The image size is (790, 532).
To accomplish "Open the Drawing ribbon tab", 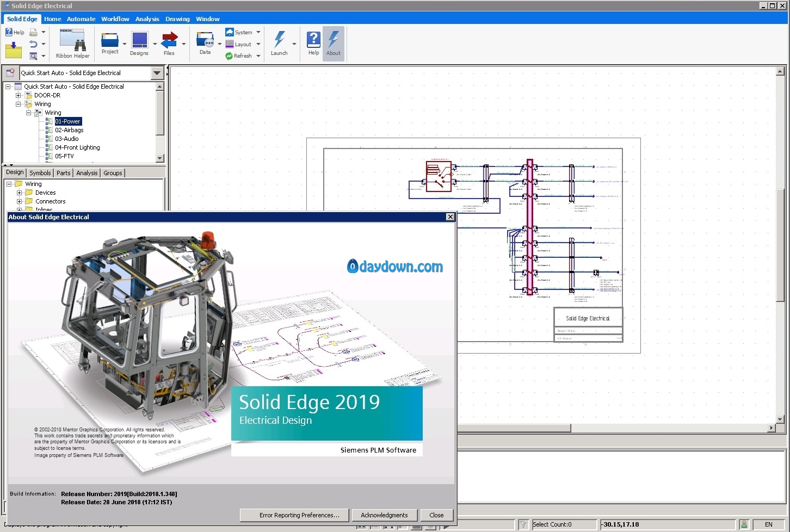I will coord(178,18).
